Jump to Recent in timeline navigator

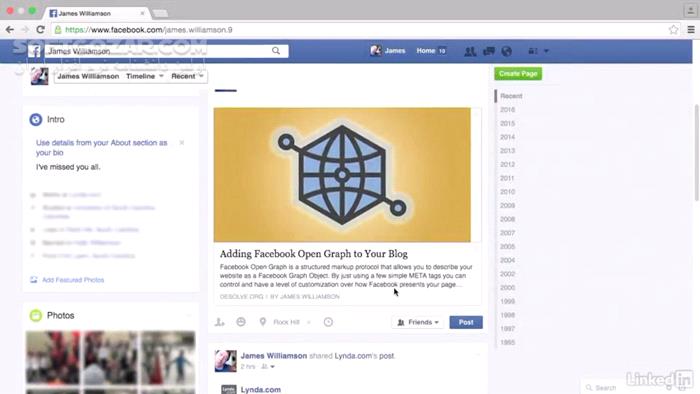511,96
